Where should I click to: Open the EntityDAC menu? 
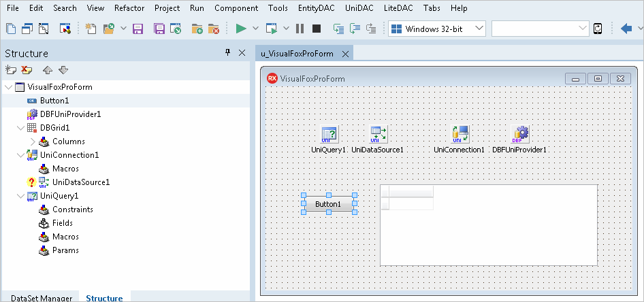pos(317,7)
